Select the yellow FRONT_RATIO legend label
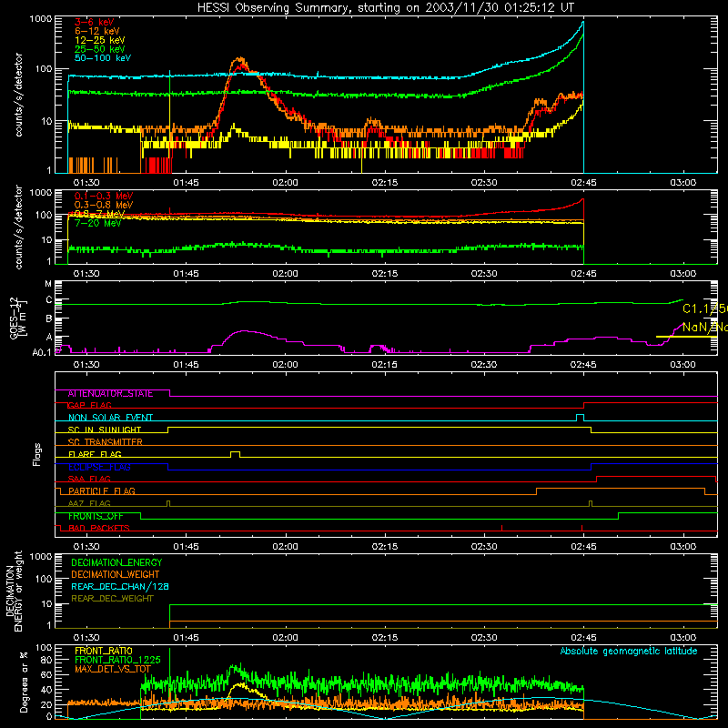Image resolution: width=728 pixels, height=728 pixels. click(x=104, y=652)
